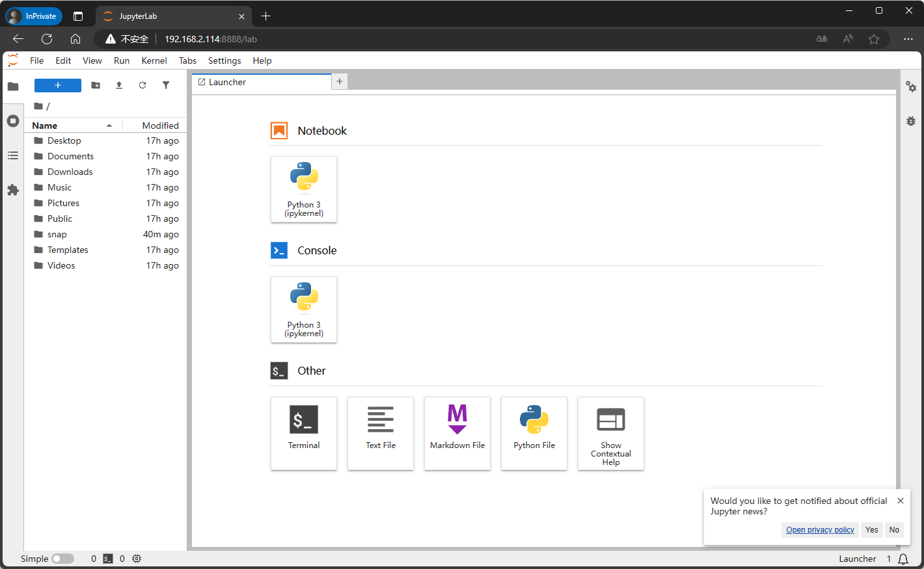
Task: Open privacy policy link
Action: [x=820, y=530]
